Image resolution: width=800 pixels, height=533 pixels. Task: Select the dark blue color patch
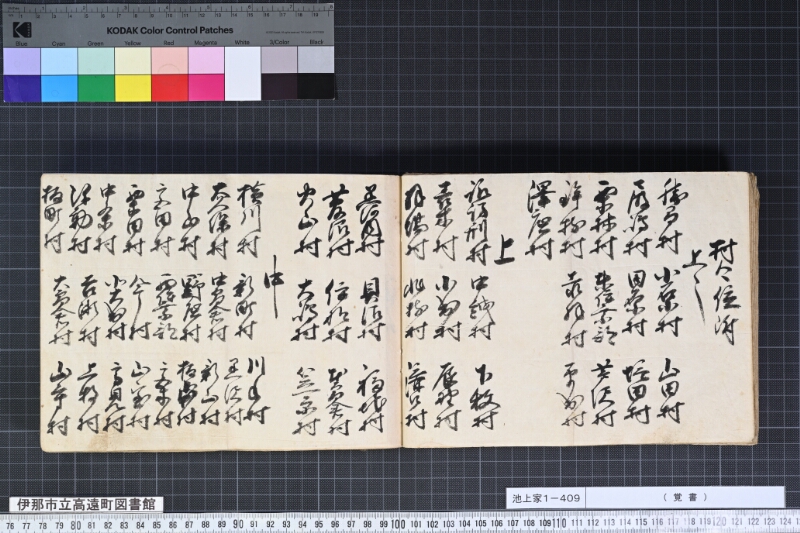point(22,88)
